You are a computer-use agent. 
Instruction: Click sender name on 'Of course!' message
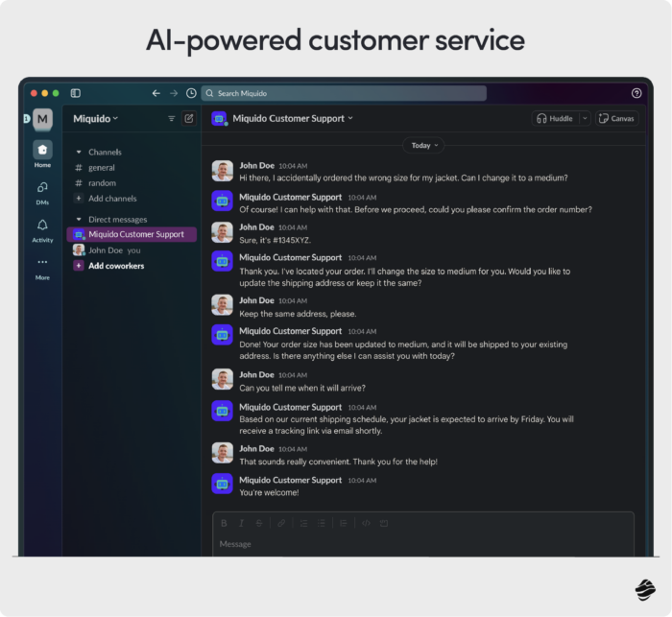291,197
